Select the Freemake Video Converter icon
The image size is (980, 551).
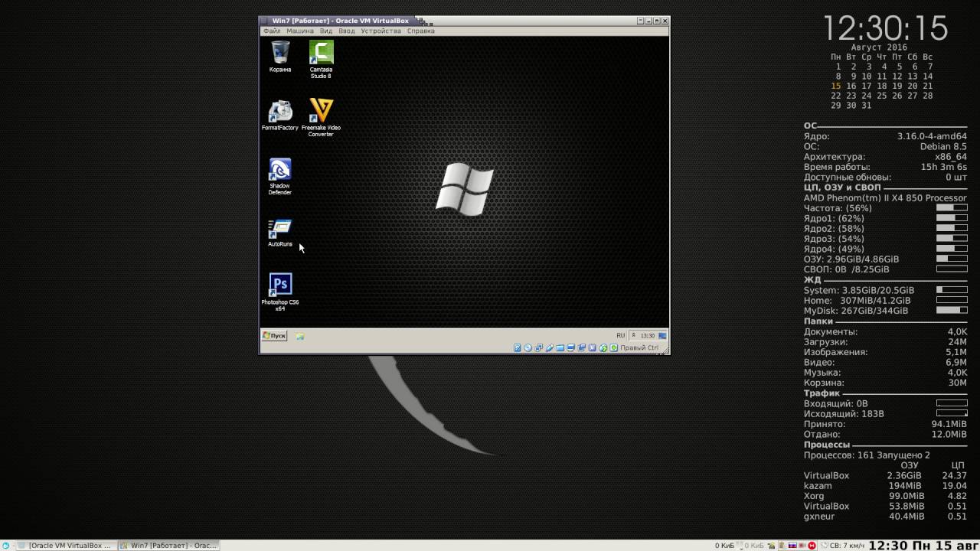[x=321, y=118]
